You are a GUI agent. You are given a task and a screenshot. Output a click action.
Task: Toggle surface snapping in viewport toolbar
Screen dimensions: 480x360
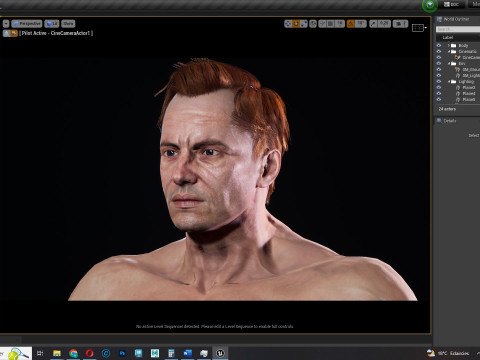(x=323, y=24)
